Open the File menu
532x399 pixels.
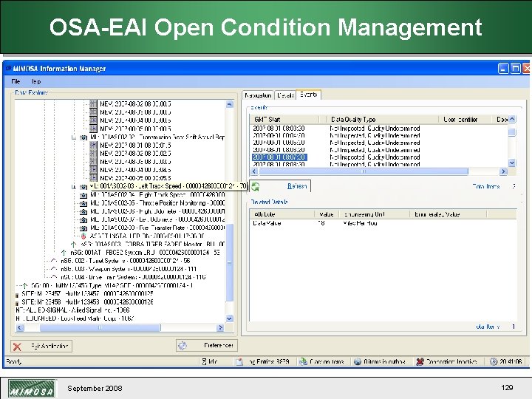pos(16,81)
